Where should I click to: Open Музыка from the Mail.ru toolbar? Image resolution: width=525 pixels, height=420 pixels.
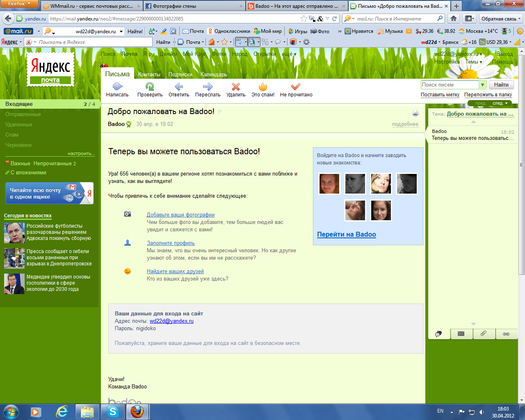coord(390,31)
